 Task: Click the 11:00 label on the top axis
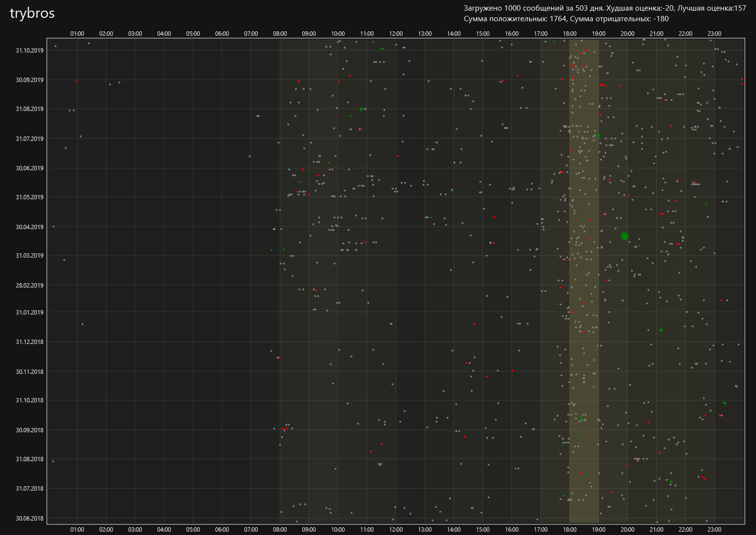tap(367, 34)
